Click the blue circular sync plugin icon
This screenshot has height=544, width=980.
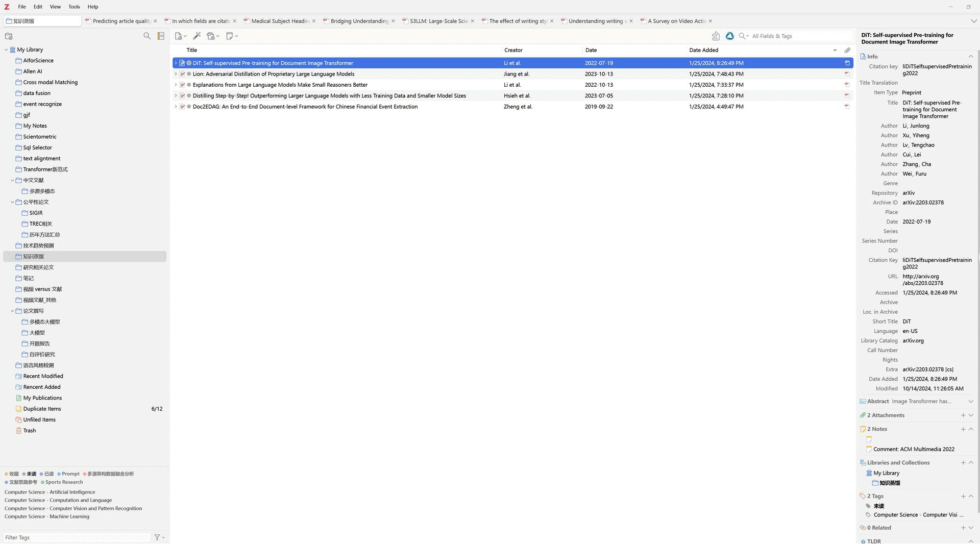coord(730,36)
